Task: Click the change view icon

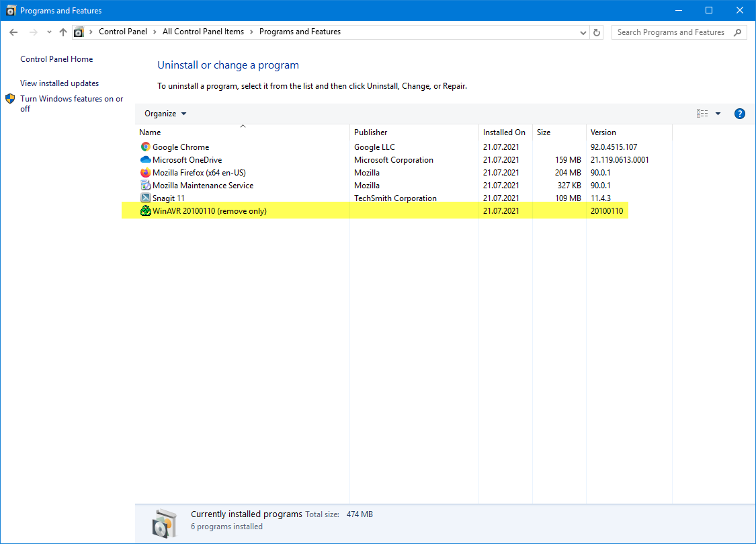Action: click(x=702, y=114)
